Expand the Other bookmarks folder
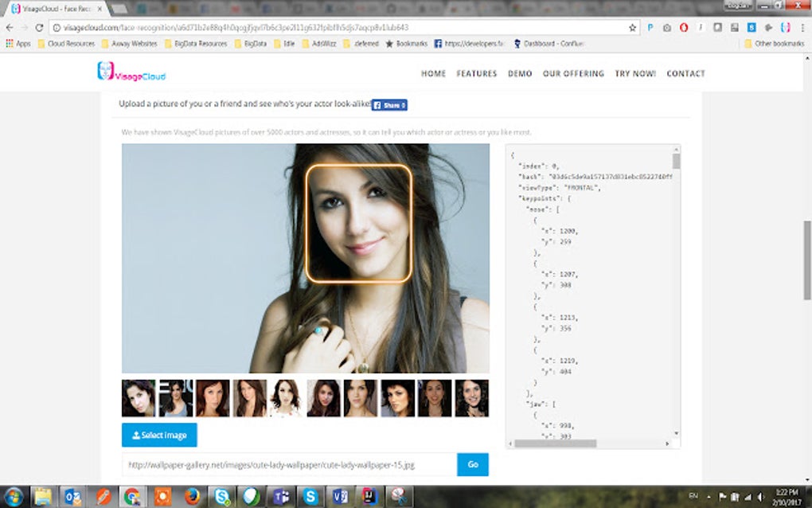The height and width of the screenshot is (508, 812). tap(779, 44)
